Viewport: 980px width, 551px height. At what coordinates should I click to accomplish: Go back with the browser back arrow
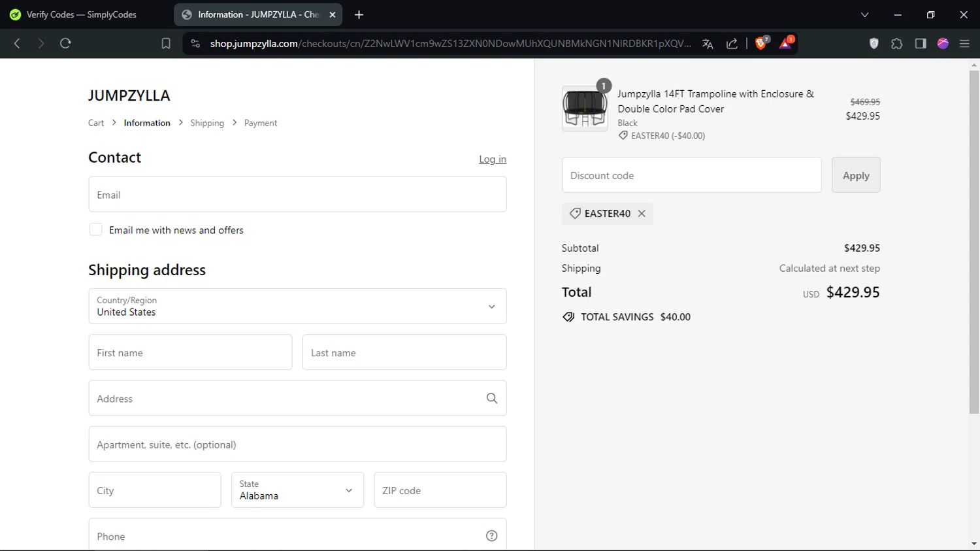[x=17, y=44]
